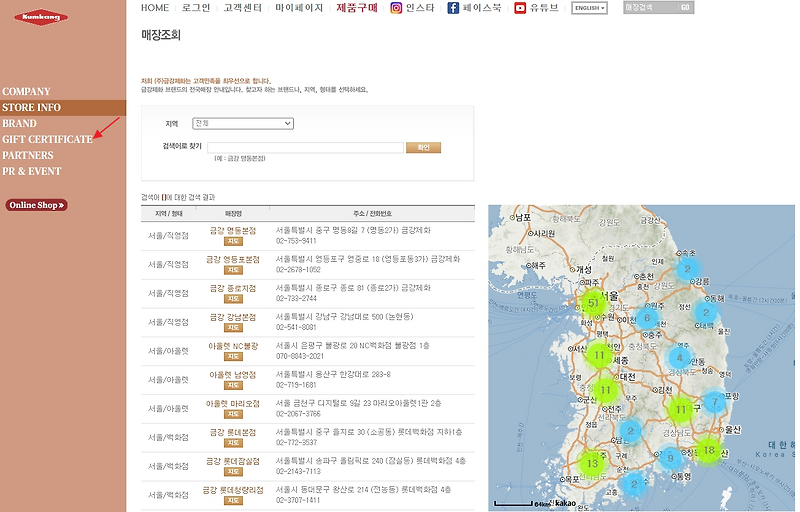Open the 아울렛 마리오점 store link
The width and height of the screenshot is (800, 512).
pos(233,403)
